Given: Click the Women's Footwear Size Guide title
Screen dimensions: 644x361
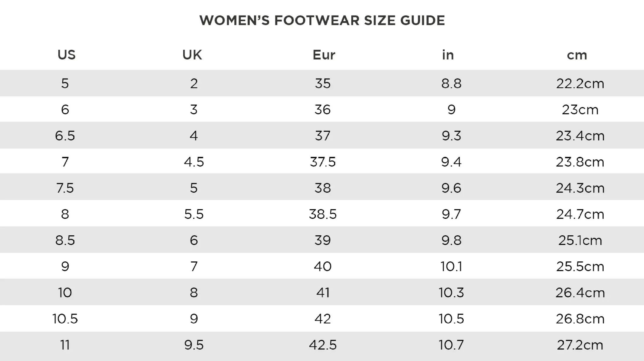Looking at the screenshot, I should tap(322, 21).
